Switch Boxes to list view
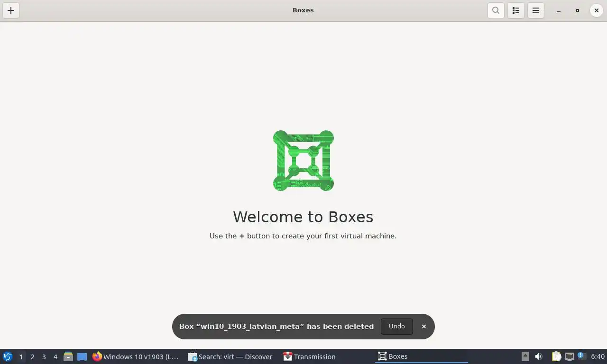 tap(516, 10)
